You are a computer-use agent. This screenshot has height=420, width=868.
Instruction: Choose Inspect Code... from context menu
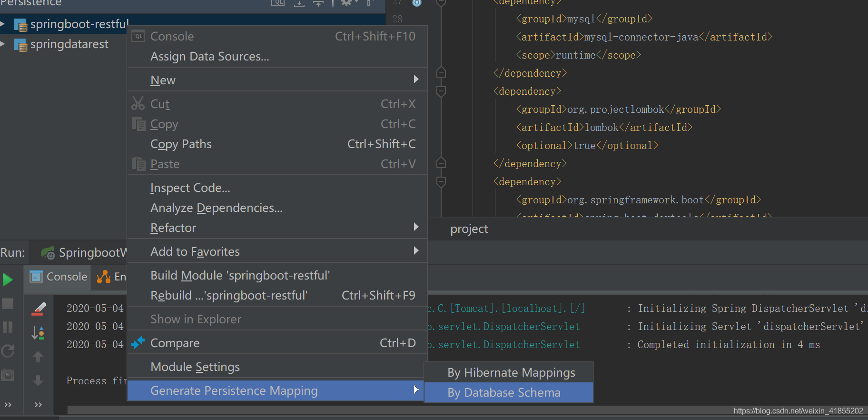(277, 188)
